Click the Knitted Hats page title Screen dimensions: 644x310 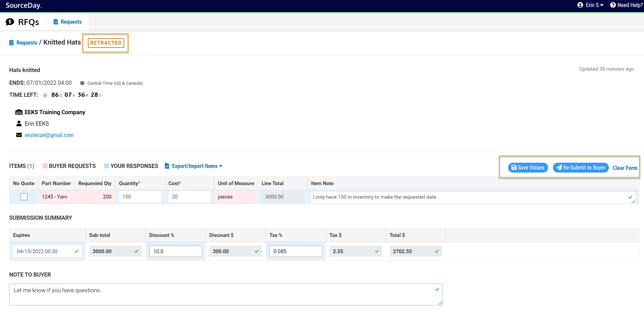pos(62,42)
